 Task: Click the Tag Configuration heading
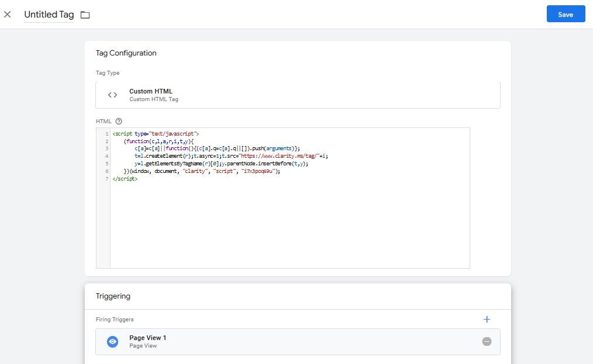[x=126, y=53]
